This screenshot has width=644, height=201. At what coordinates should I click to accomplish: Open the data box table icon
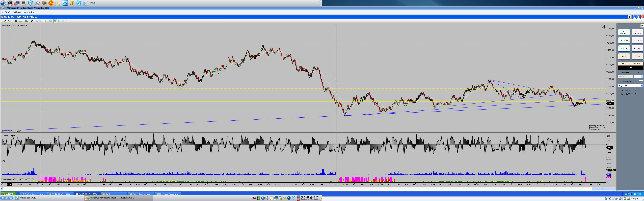[67, 21]
